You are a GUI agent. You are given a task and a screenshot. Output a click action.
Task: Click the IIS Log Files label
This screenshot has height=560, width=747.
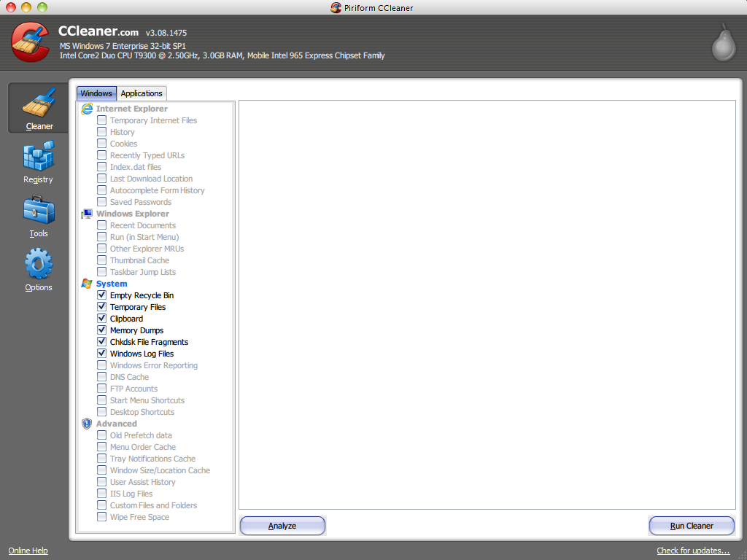tap(131, 494)
